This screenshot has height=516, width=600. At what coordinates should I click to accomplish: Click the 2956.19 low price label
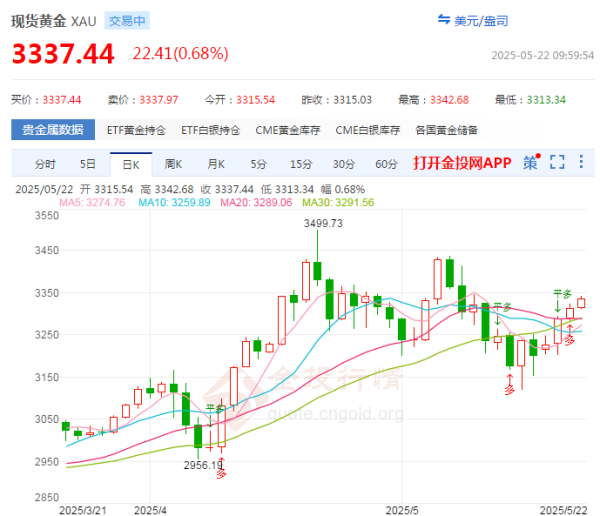tap(203, 465)
